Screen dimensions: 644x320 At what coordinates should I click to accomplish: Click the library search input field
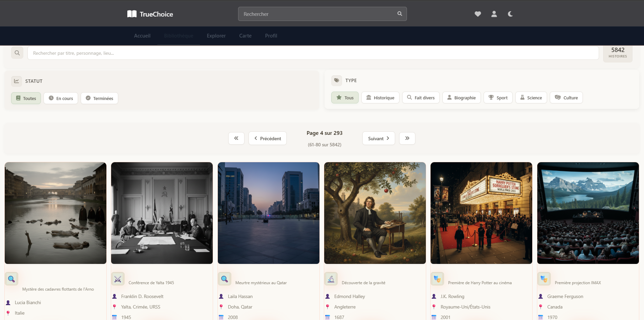tap(203, 53)
